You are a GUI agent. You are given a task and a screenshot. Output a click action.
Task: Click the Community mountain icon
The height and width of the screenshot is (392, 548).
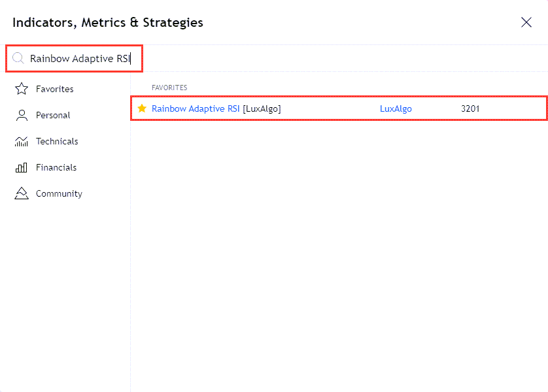click(x=22, y=193)
